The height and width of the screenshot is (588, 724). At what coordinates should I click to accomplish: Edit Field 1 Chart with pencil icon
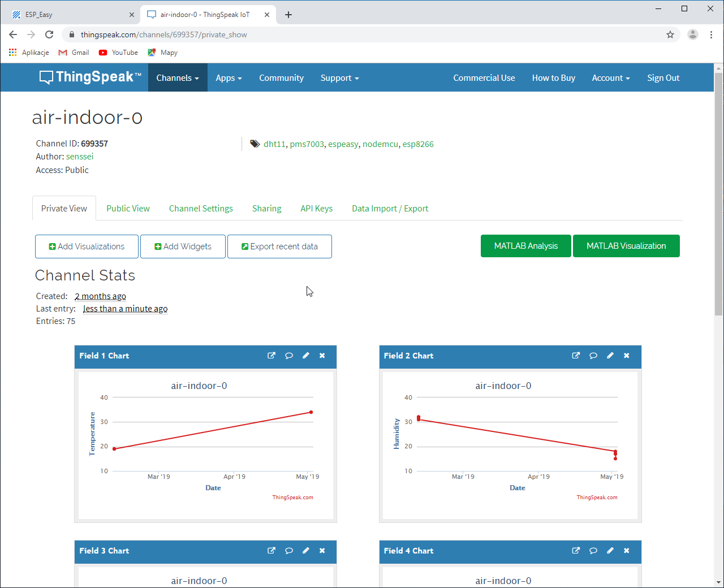click(306, 356)
